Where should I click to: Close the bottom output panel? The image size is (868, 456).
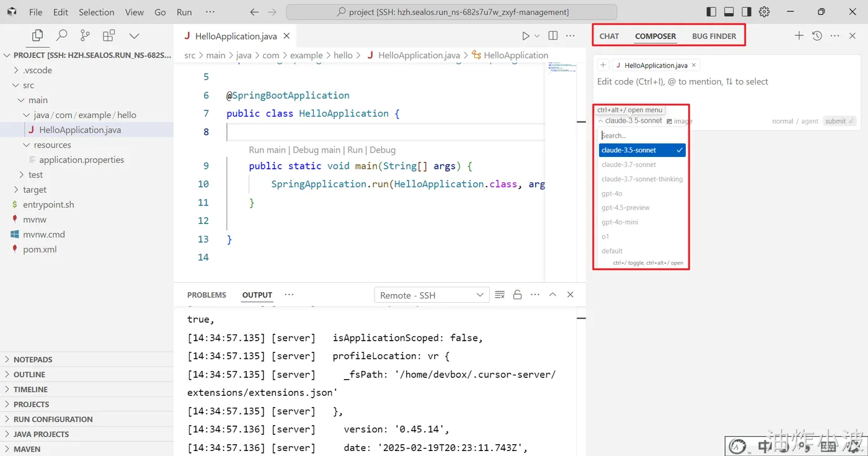pyautogui.click(x=570, y=295)
